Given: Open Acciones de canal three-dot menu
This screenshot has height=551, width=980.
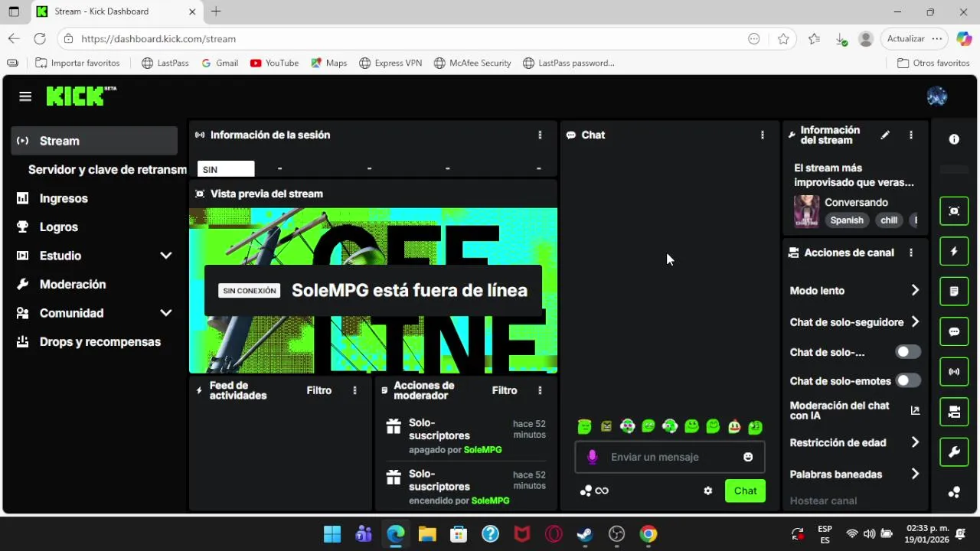Looking at the screenshot, I should (x=910, y=253).
